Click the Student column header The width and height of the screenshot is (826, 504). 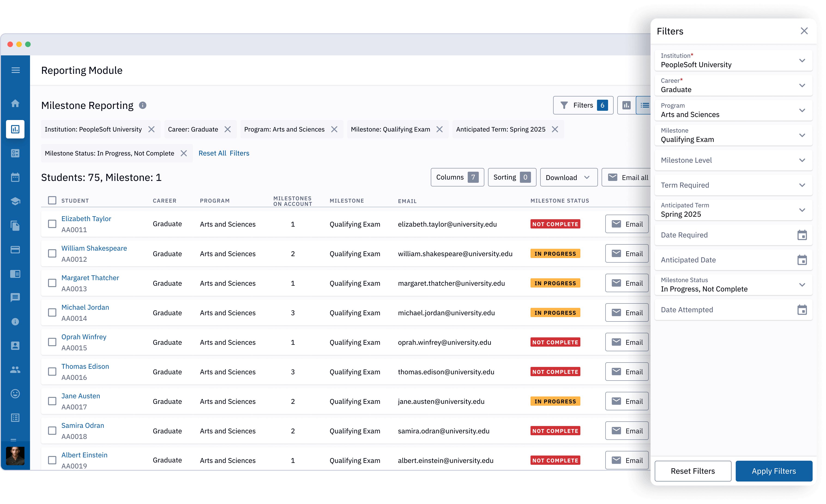pos(75,201)
